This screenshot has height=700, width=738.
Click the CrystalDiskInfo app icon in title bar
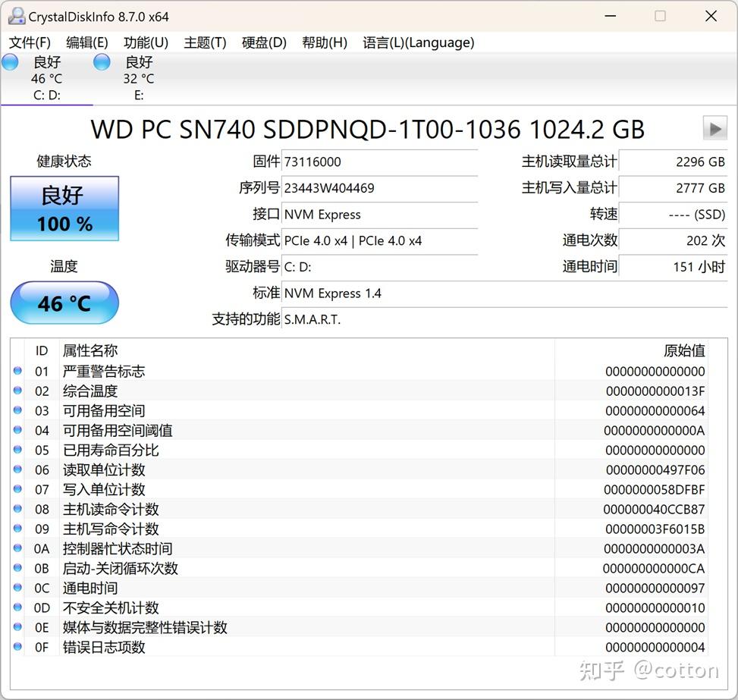(16, 17)
